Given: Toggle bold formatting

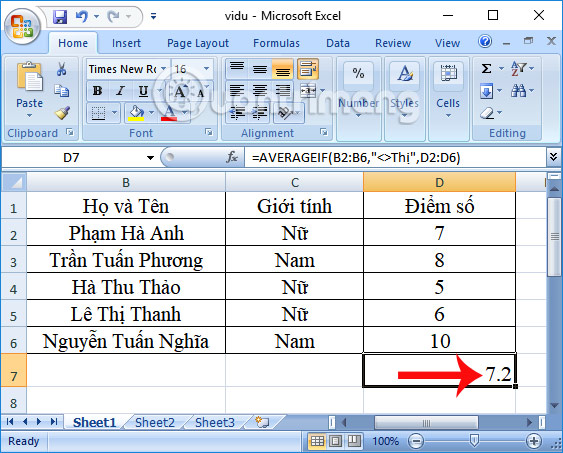Looking at the screenshot, I should click(97, 91).
